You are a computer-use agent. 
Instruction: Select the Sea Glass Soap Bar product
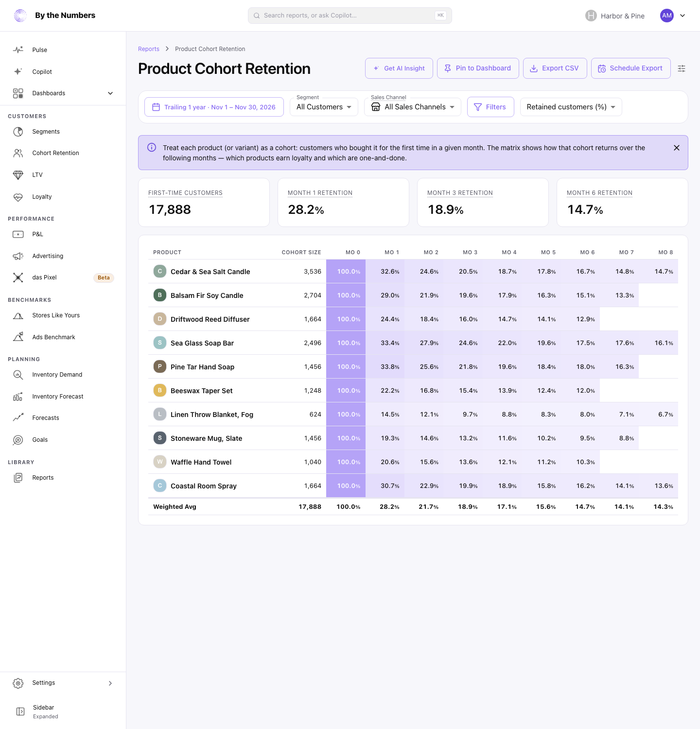click(x=202, y=343)
